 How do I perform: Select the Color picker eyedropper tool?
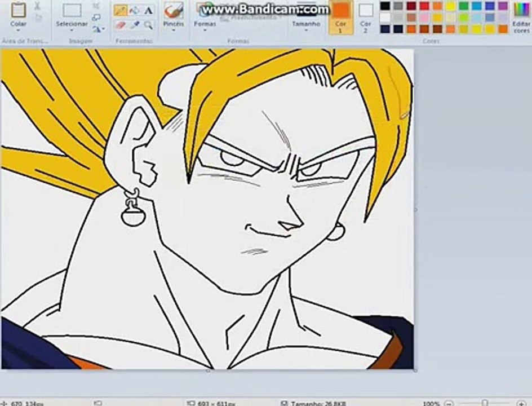click(135, 25)
